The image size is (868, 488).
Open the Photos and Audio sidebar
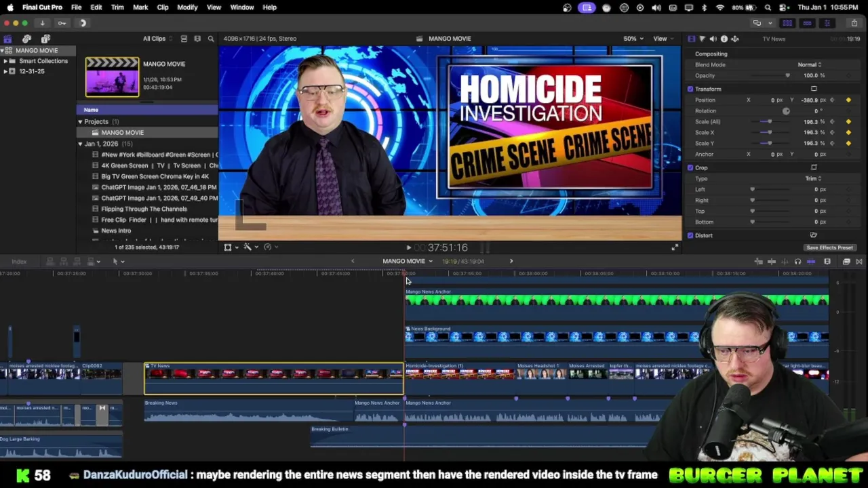coord(26,39)
